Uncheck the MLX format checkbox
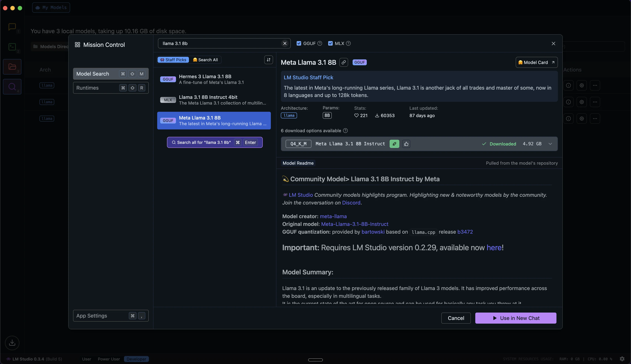The image size is (631, 364). point(330,43)
